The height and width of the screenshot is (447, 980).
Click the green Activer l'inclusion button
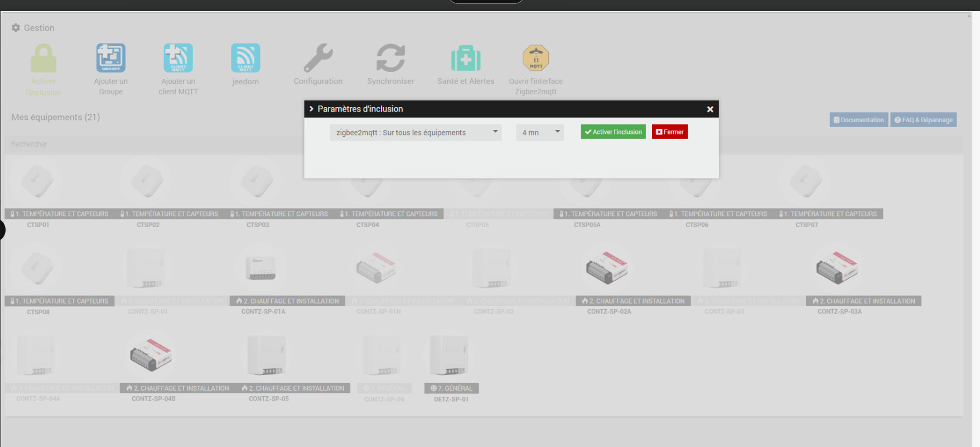[x=613, y=132]
